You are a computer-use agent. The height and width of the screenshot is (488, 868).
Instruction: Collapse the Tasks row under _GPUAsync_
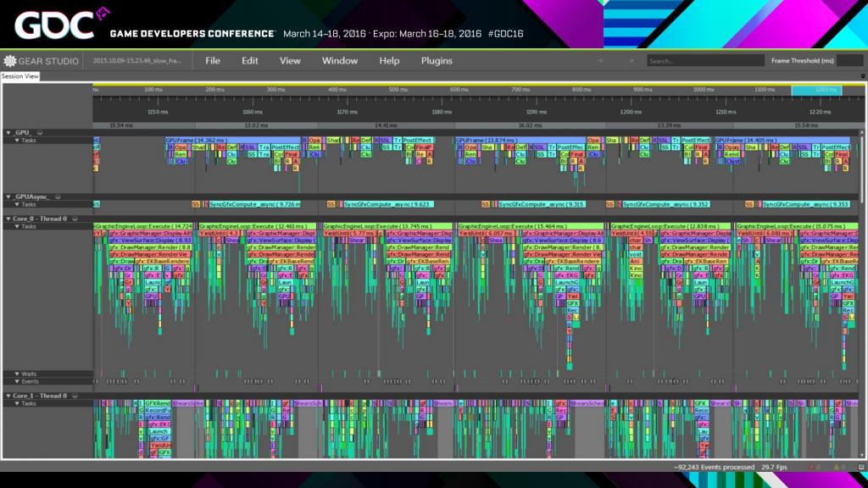(x=17, y=204)
